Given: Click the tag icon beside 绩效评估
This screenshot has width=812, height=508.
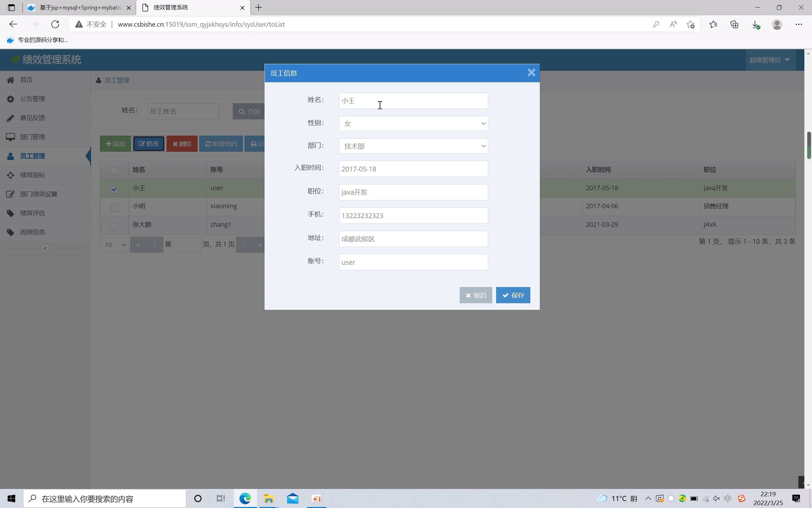Looking at the screenshot, I should pos(10,213).
